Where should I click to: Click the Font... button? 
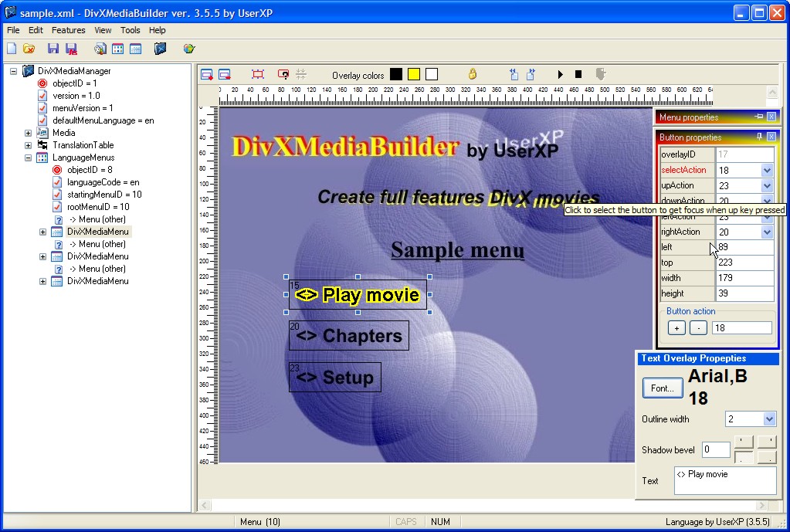coord(662,388)
